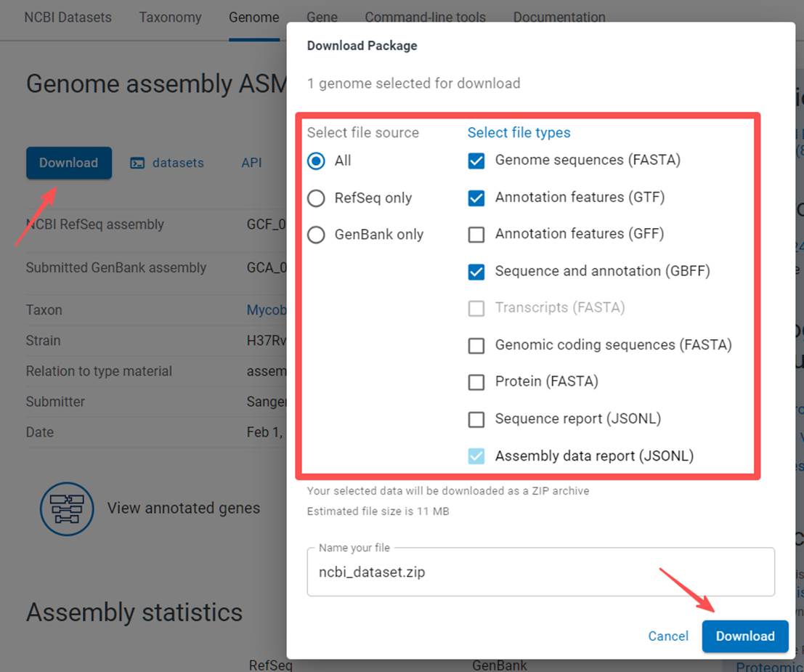This screenshot has height=672, width=804.
Task: Choose GenBank only file source
Action: (317, 235)
